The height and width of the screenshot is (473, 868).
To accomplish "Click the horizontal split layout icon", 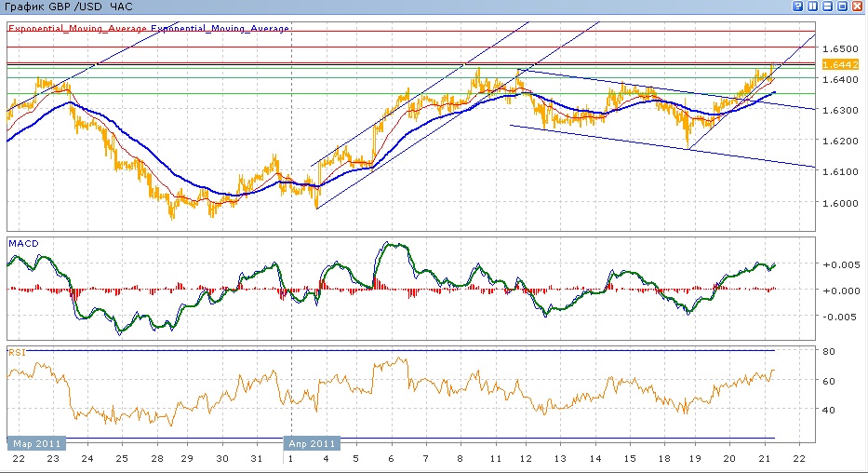I will pos(828,7).
